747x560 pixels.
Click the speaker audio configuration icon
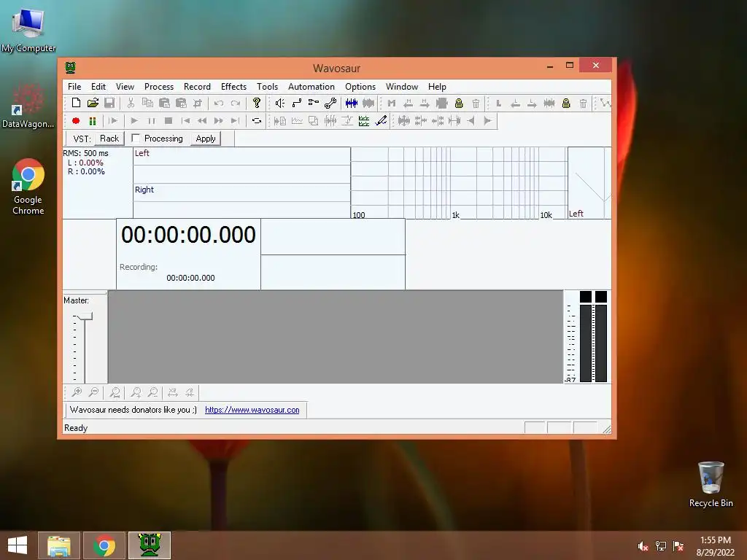click(x=279, y=103)
